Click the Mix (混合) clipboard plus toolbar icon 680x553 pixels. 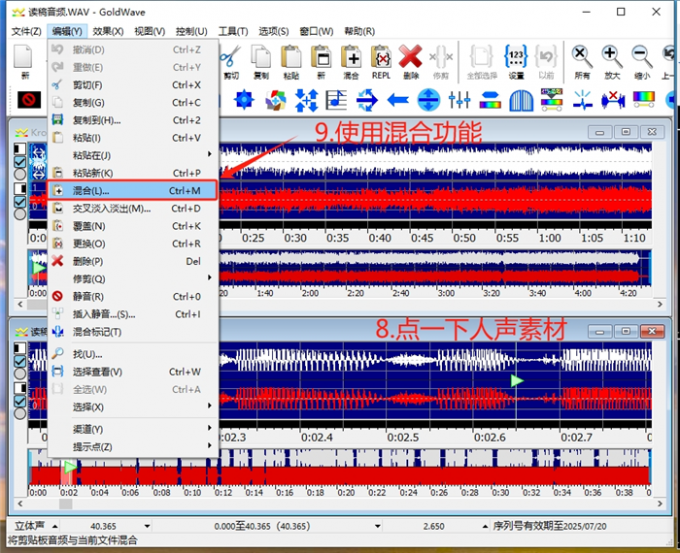351,56
